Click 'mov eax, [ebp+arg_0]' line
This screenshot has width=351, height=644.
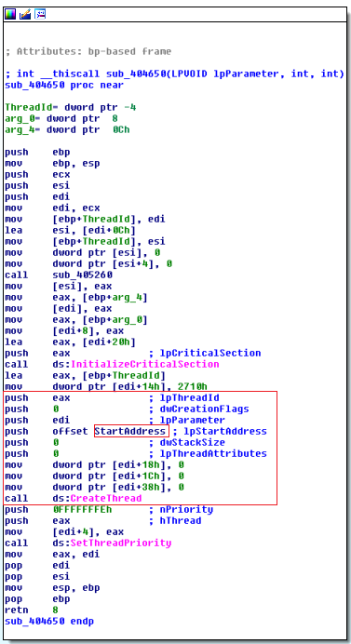tap(76, 319)
